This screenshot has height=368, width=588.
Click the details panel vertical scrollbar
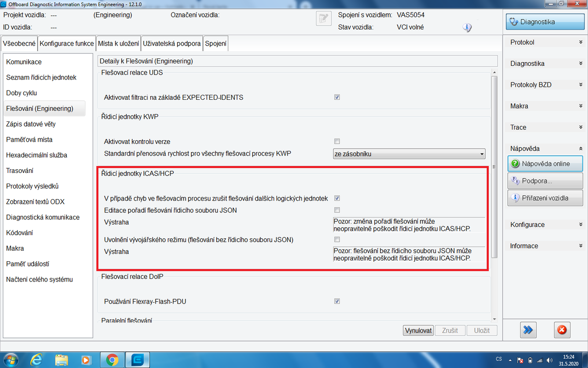click(494, 167)
